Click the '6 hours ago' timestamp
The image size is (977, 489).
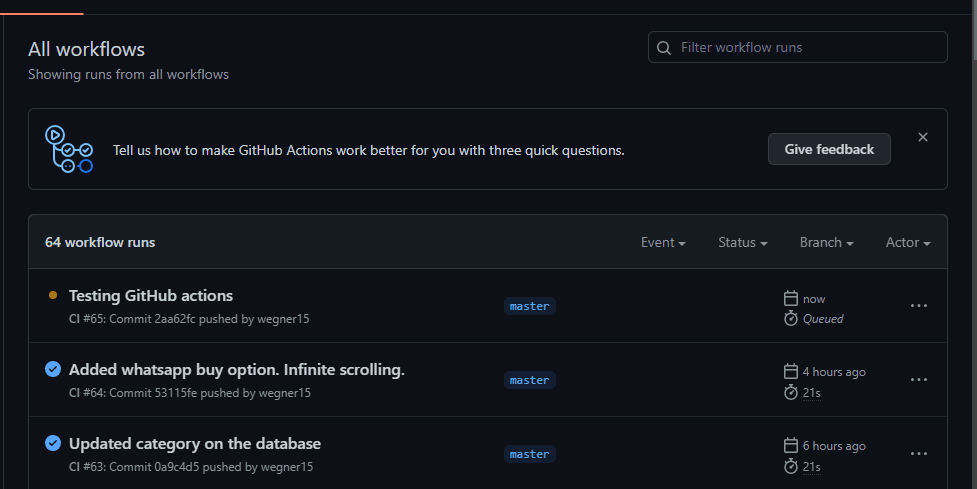coord(834,446)
